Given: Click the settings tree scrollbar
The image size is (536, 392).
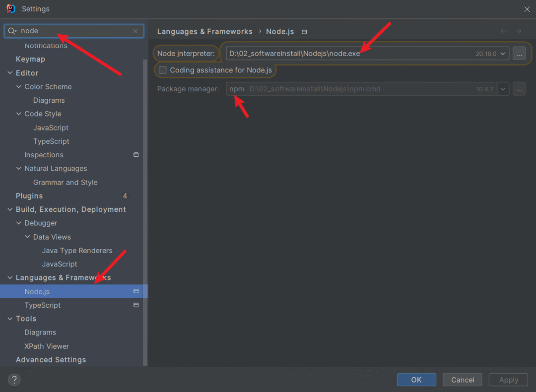Looking at the screenshot, I should click(x=145, y=212).
